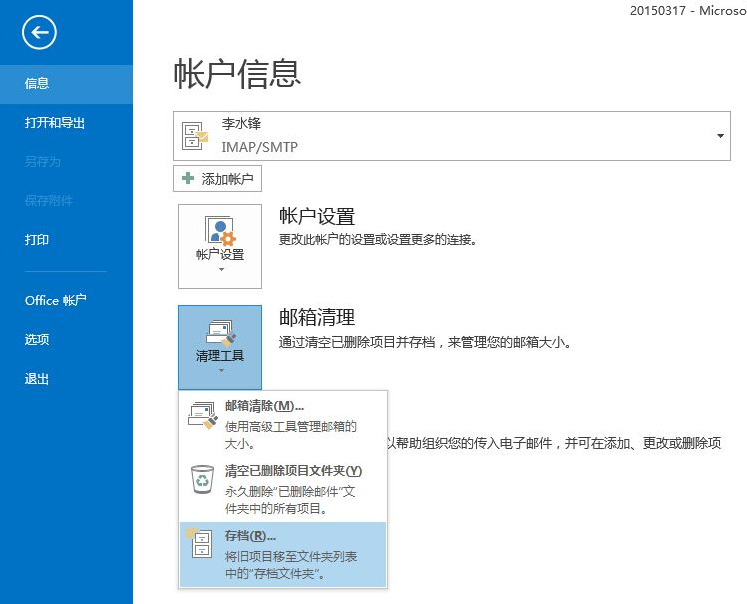Click the 帐户设置 person-gear icon
Screen dimensions: 747x604
(x=219, y=231)
